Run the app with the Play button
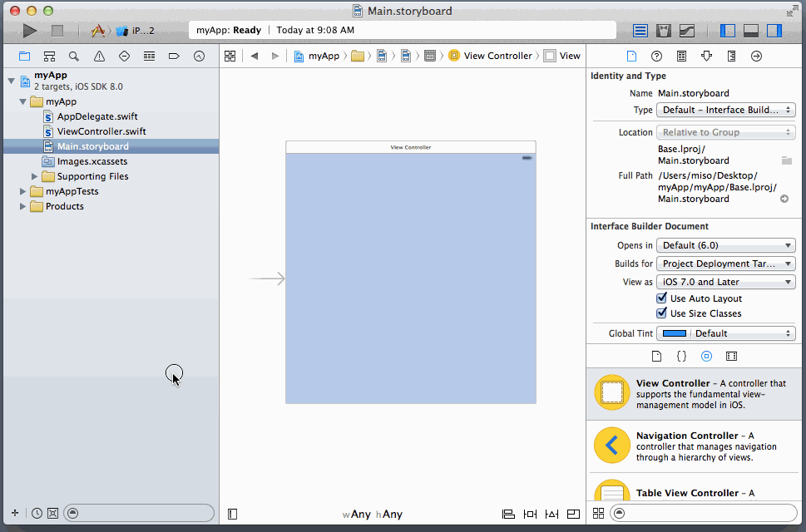The width and height of the screenshot is (806, 532). click(29, 30)
